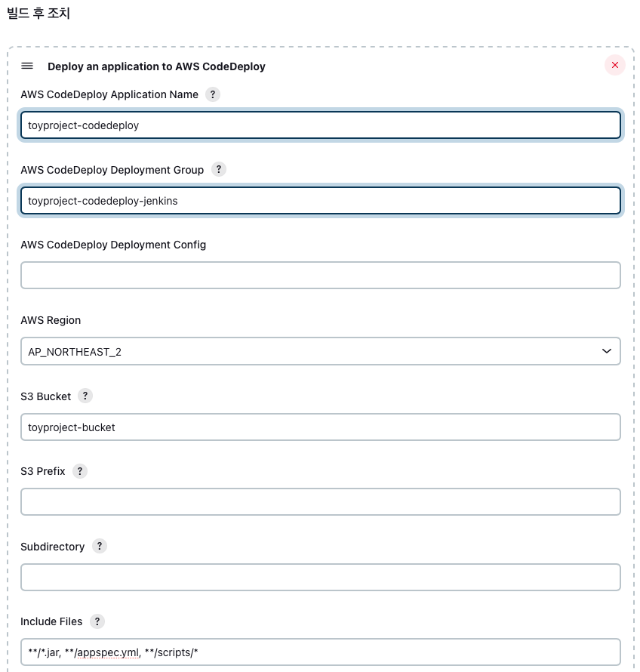
Task: Click the empty S3 Prefix input
Action: pos(321,501)
